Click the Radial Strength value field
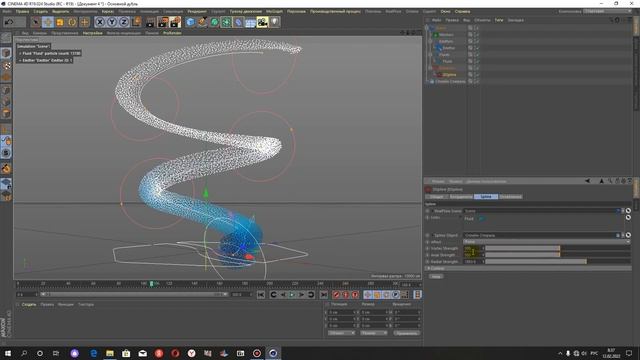This screenshot has width=640, height=360. [x=473, y=261]
